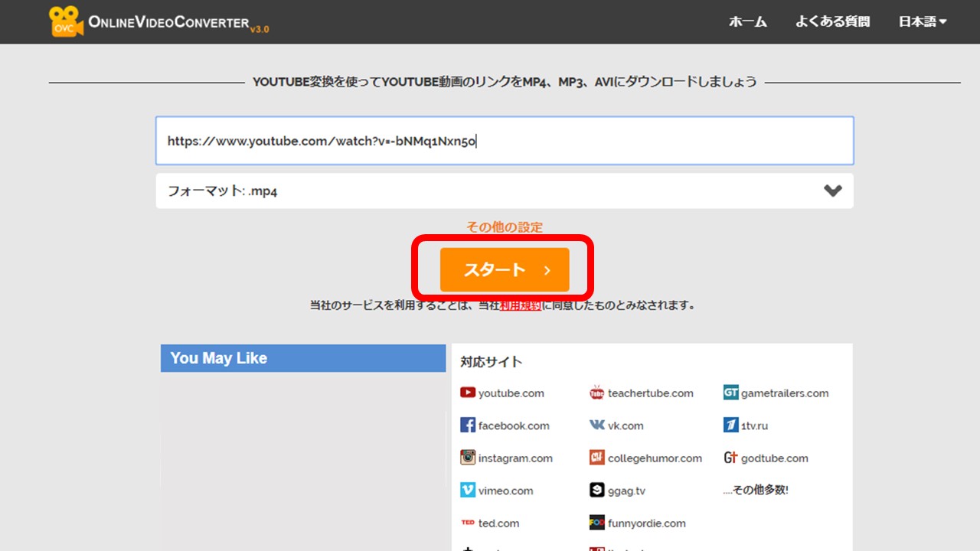Open the 利用規約 terms link
This screenshot has height=551, width=980.
[x=520, y=305]
